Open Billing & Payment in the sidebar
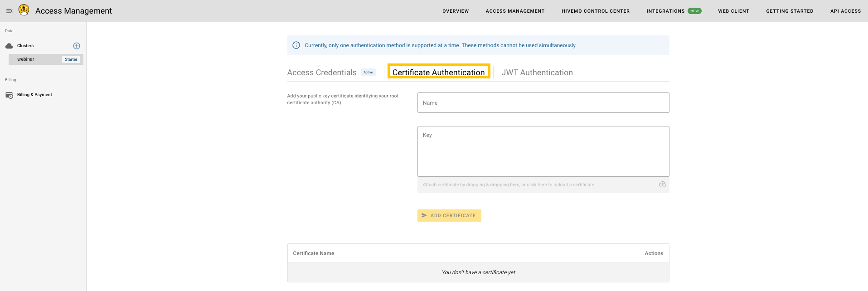Image resolution: width=868 pixels, height=291 pixels. (34, 95)
